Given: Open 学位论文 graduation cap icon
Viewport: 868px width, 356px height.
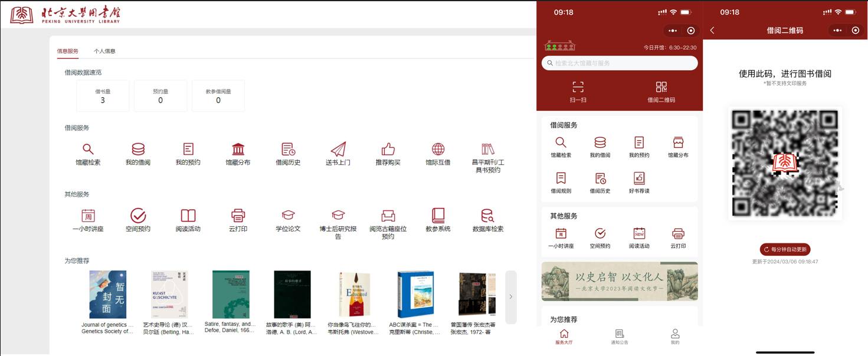Looking at the screenshot, I should tap(288, 216).
